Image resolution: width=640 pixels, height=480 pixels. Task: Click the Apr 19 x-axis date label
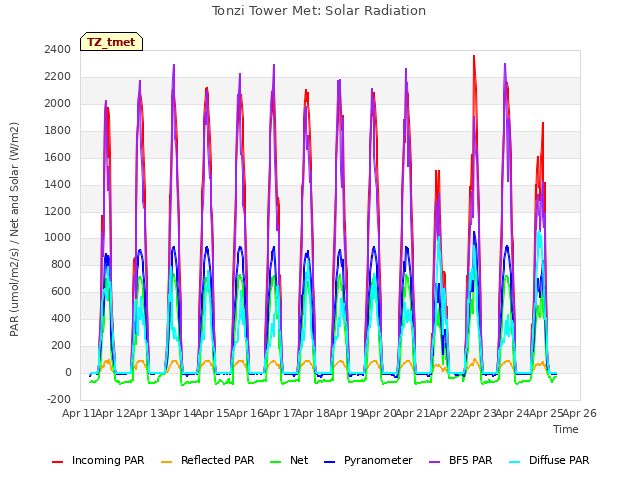point(346,414)
